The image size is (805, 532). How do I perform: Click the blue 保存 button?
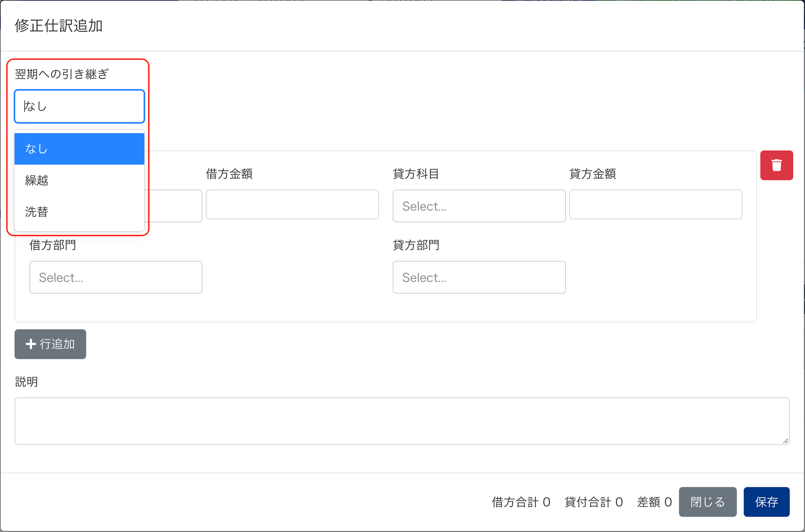pyautogui.click(x=766, y=502)
